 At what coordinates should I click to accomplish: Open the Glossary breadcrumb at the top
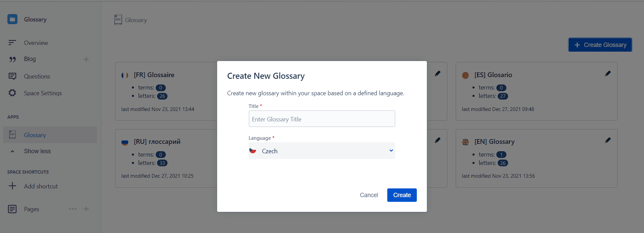pyautogui.click(x=136, y=20)
